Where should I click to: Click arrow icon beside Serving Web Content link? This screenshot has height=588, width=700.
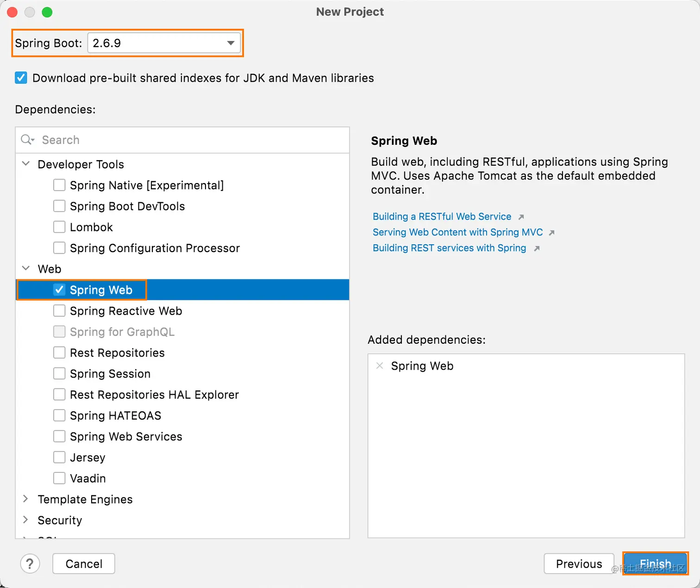pyautogui.click(x=551, y=233)
